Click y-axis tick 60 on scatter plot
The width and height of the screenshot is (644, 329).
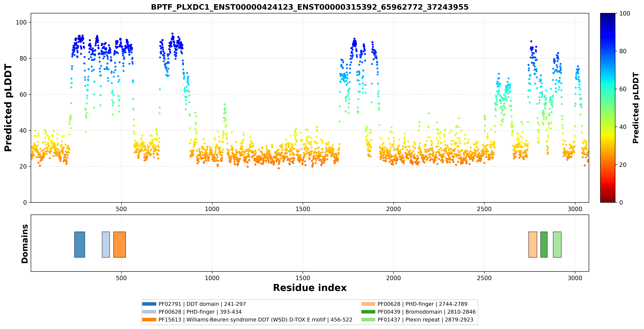click(x=23, y=95)
